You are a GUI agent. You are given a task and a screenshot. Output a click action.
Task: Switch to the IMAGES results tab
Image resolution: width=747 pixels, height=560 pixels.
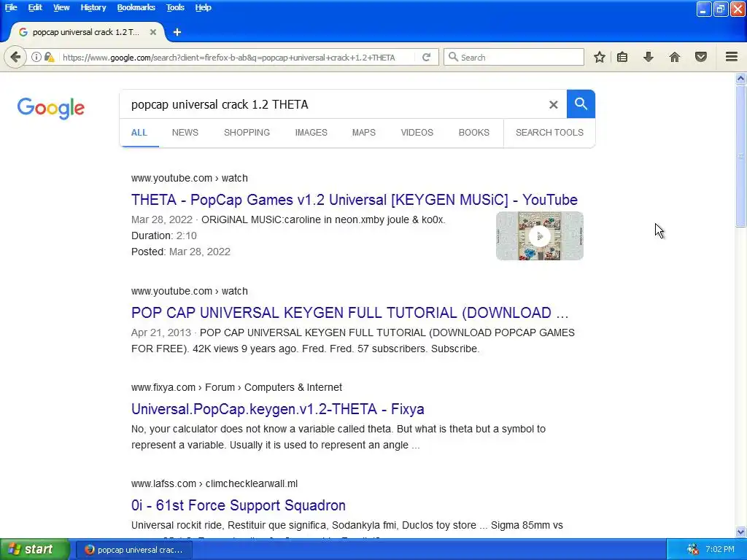(311, 133)
